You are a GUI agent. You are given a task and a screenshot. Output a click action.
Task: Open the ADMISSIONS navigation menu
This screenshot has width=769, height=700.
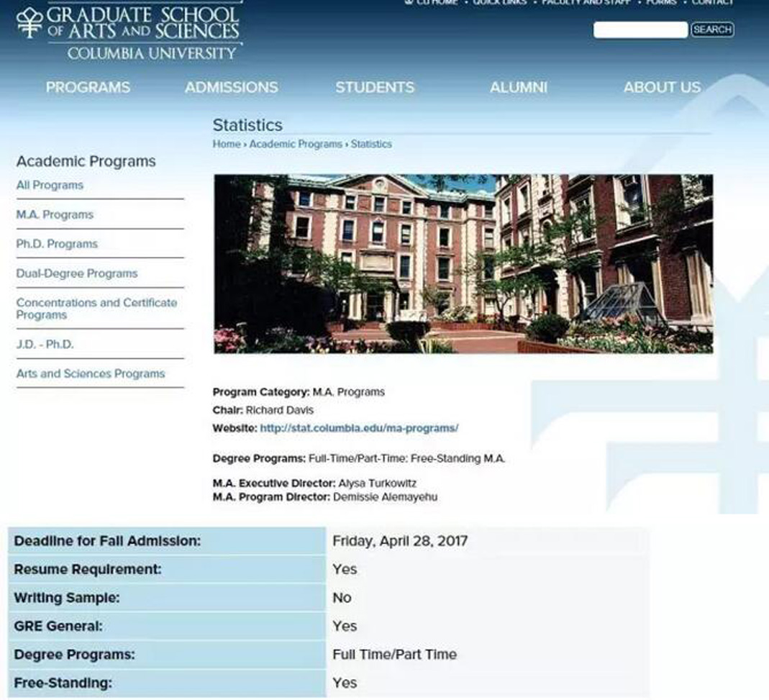point(232,87)
